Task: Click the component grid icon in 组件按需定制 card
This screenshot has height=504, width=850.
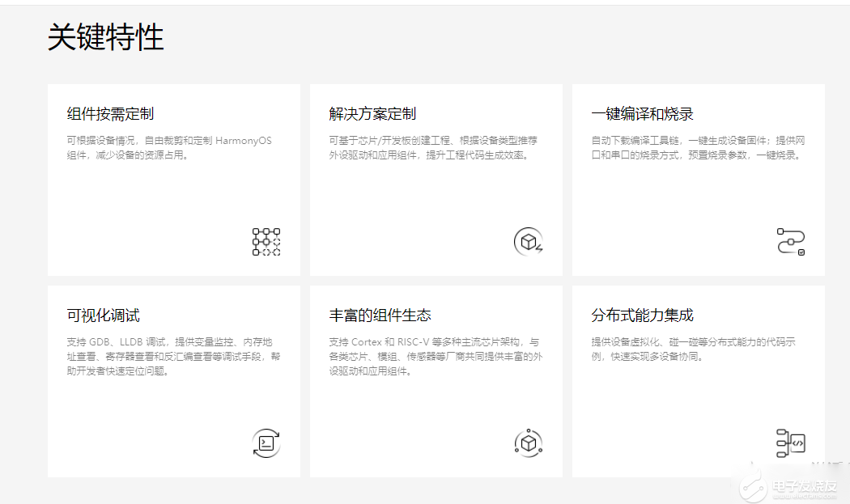Action: click(x=266, y=242)
